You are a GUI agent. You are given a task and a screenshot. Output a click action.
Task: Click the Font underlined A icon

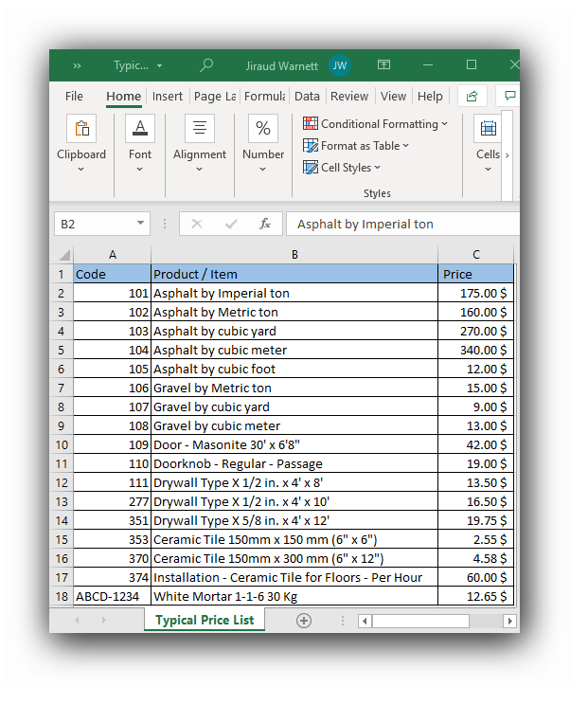pyautogui.click(x=140, y=129)
